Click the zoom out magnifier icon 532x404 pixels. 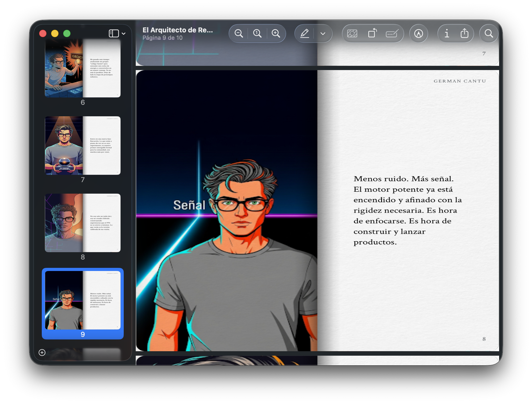(239, 33)
